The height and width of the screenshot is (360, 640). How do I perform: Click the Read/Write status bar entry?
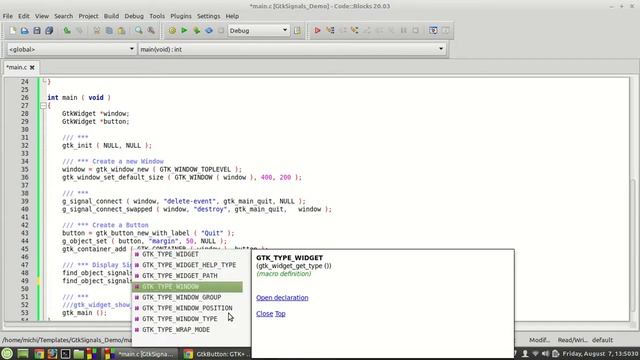572,340
